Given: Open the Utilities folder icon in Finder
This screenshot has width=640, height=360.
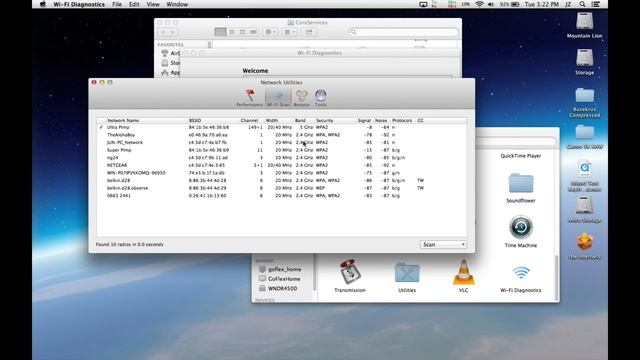Looking at the screenshot, I should (x=407, y=273).
